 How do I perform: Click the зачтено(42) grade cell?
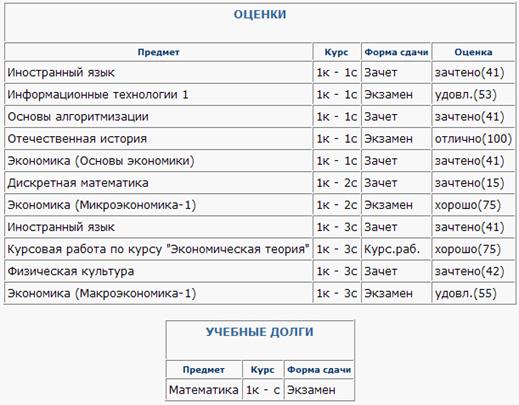pyautogui.click(x=473, y=271)
